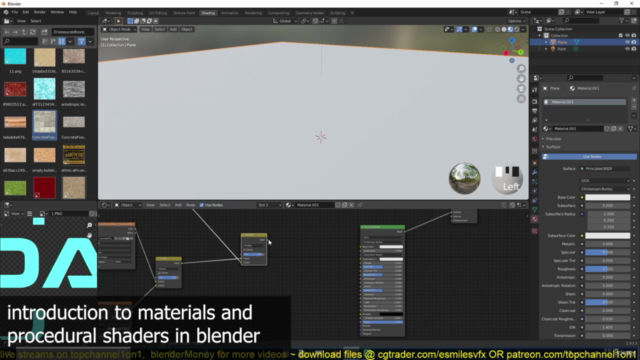
Task: Refresh the file browser listing
Action: click(x=33, y=32)
